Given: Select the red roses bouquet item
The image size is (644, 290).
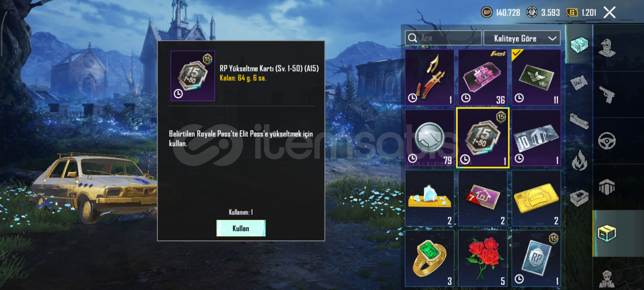Looking at the screenshot, I should (x=483, y=258).
